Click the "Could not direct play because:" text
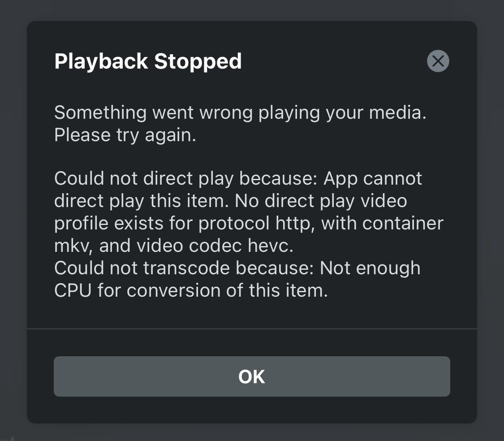The image size is (504, 441). [x=186, y=178]
